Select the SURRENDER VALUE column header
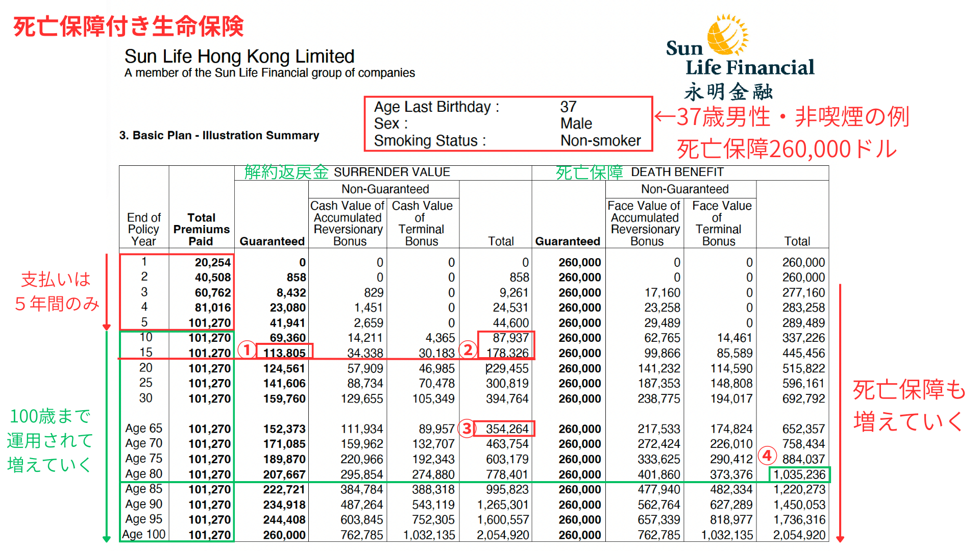This screenshot has width=980, height=551. tap(391, 172)
